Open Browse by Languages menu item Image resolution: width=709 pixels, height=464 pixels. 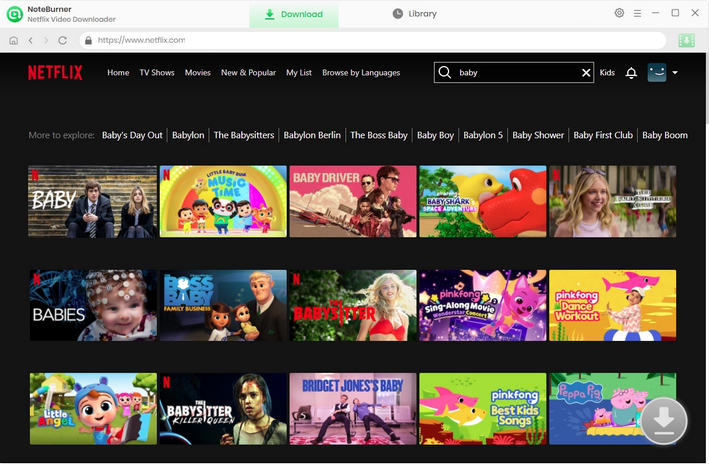click(x=361, y=72)
